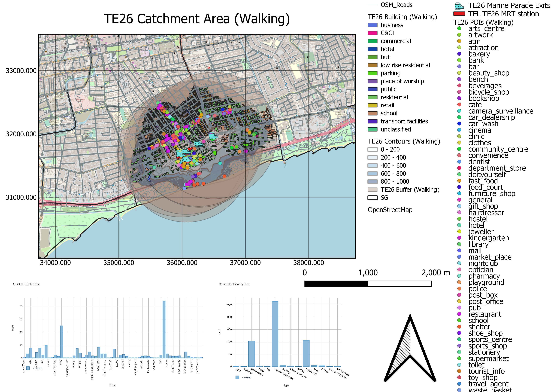This screenshot has height=392, width=554.
Task: Click the 800 - 1000 contour swatch
Action: click(372, 181)
